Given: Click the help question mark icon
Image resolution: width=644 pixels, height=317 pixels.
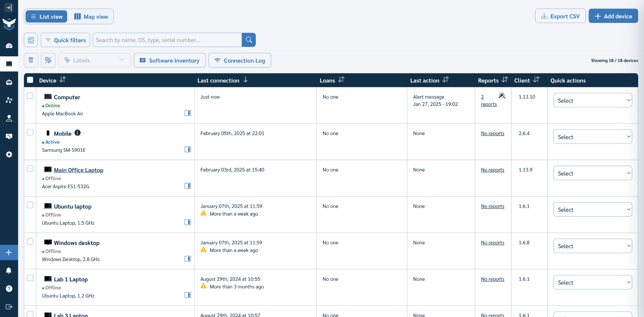Looking at the screenshot, I should (x=9, y=289).
